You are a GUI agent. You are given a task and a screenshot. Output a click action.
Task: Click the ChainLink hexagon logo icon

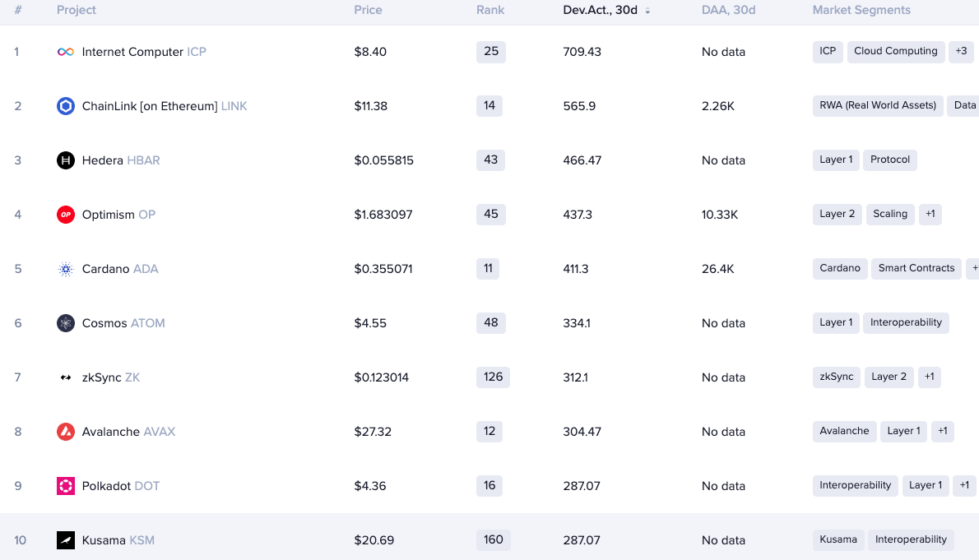tap(66, 106)
